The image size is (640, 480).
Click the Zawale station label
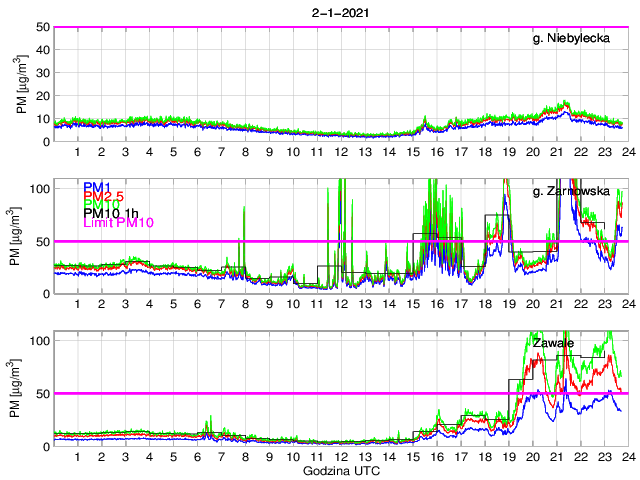click(x=553, y=342)
